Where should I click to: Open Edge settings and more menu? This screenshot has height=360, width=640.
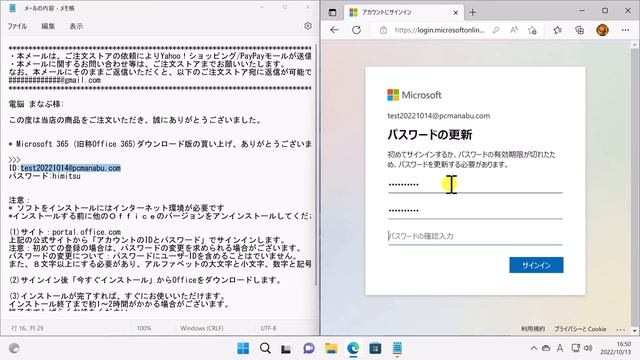point(625,30)
